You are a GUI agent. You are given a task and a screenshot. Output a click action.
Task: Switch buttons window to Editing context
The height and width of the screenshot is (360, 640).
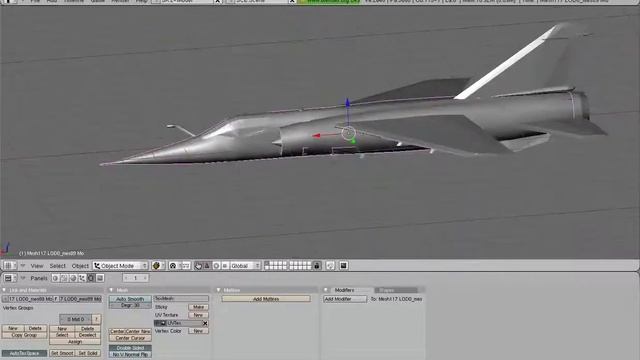point(91,278)
